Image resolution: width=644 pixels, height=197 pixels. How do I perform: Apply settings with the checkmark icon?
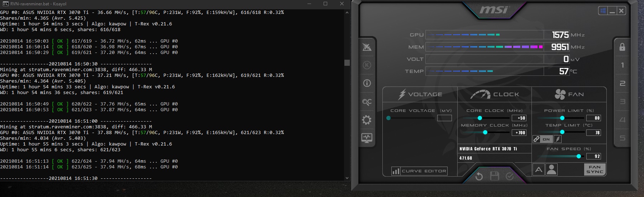tap(510, 176)
